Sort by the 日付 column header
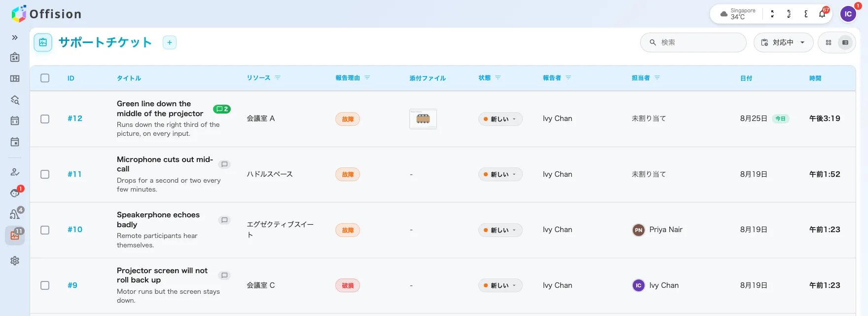Image resolution: width=868 pixels, height=316 pixels. (x=746, y=78)
